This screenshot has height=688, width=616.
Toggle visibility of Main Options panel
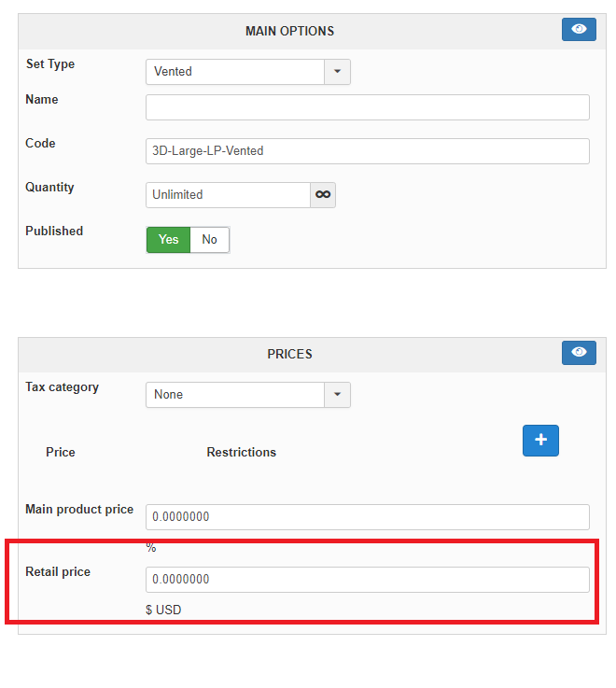pos(579,30)
